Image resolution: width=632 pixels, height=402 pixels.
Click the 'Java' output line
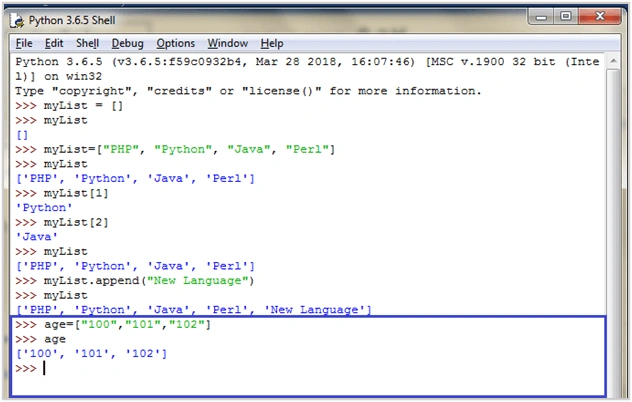click(x=37, y=237)
